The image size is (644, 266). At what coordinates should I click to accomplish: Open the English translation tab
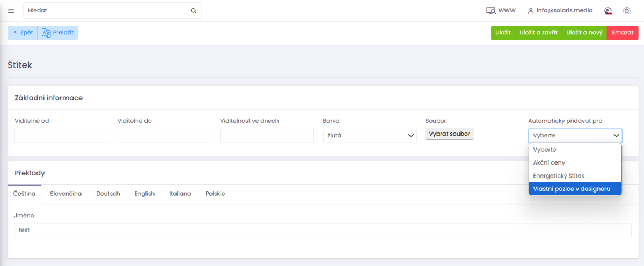[x=144, y=194]
